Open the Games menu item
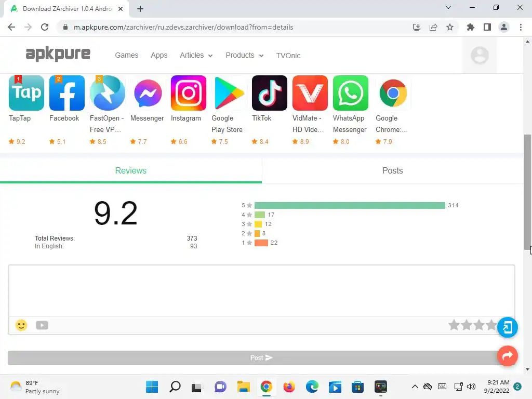The width and height of the screenshot is (532, 399). click(127, 55)
